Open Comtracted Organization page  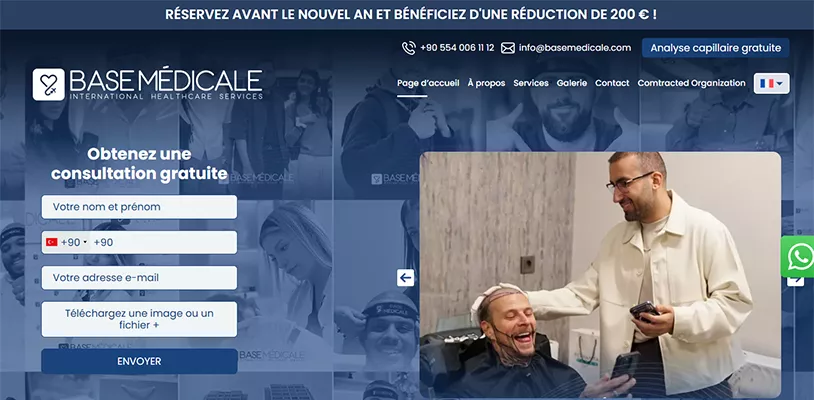point(691,83)
